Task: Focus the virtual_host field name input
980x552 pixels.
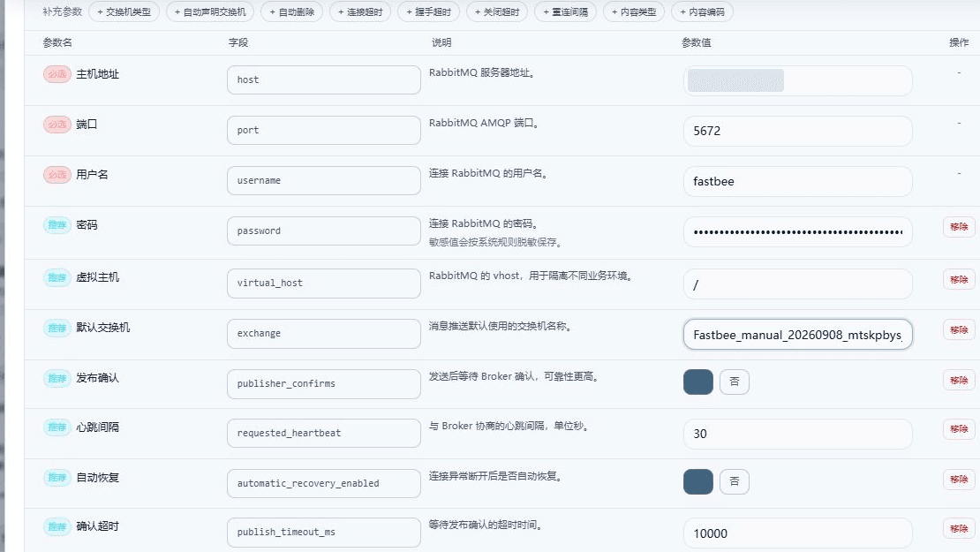Action: 324,284
